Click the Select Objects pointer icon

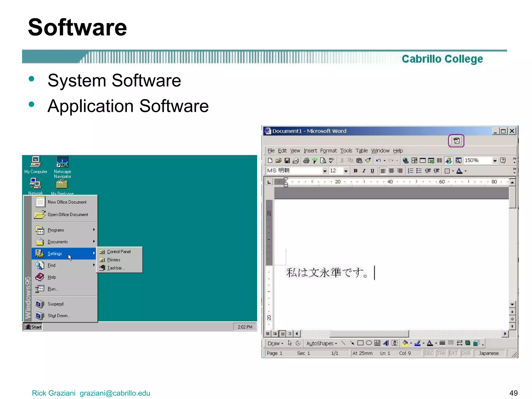point(290,343)
